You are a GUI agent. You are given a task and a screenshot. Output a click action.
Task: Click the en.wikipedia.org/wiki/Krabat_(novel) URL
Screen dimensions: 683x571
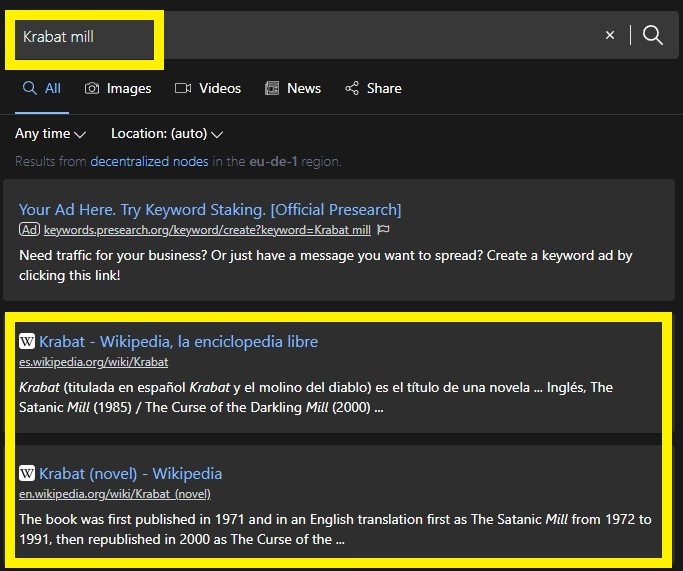[x=115, y=494]
